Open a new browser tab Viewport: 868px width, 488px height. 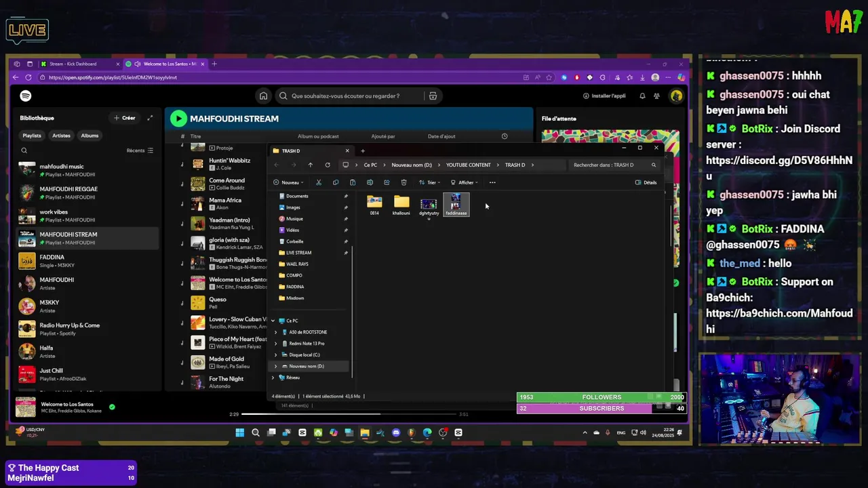214,64
